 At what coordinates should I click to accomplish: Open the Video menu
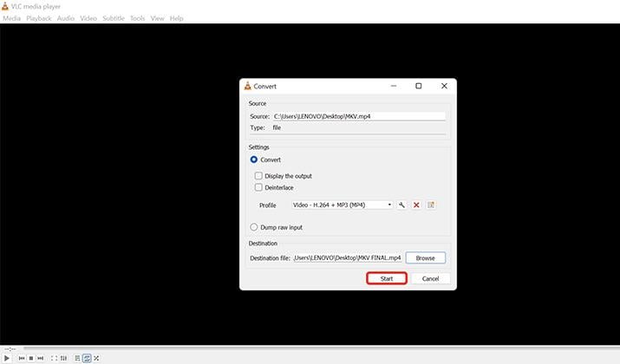[88, 18]
